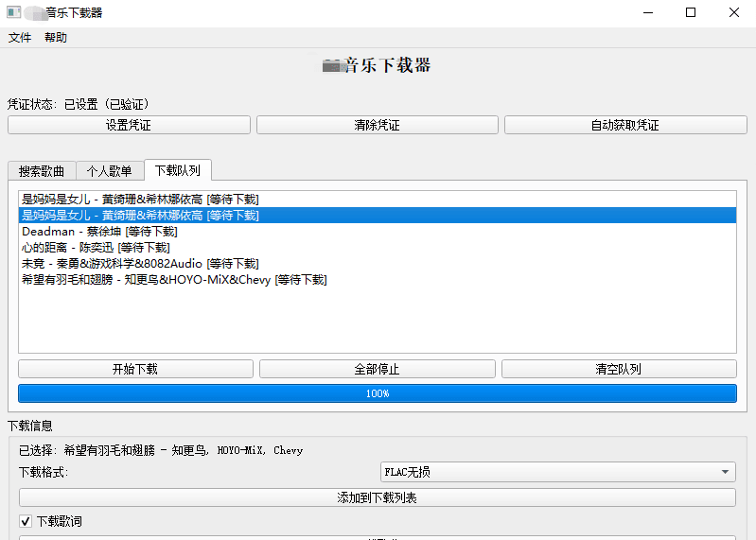Viewport: 756px width, 540px height.
Task: Switch to the 搜索歌曲 tab
Action: [42, 171]
